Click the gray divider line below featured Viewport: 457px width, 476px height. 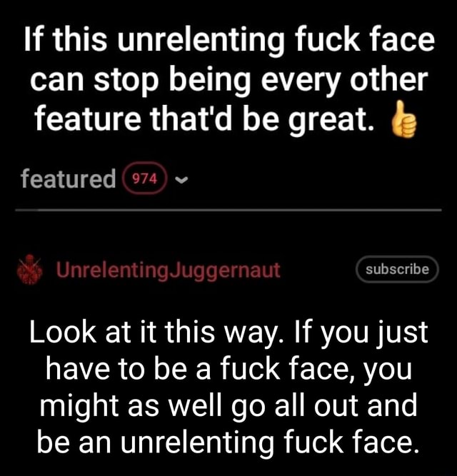[228, 210]
